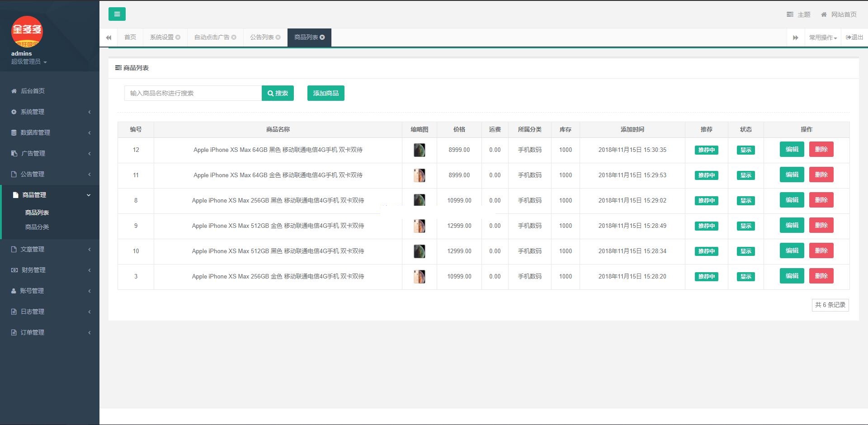The width and height of the screenshot is (868, 425).
Task: Select 商品分类 in the sidebar submenu
Action: [37, 227]
